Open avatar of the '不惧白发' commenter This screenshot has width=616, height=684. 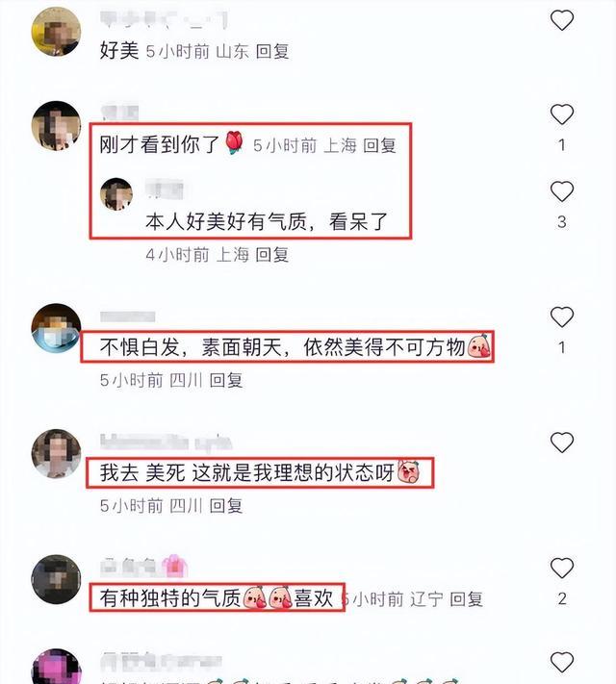coord(56,328)
